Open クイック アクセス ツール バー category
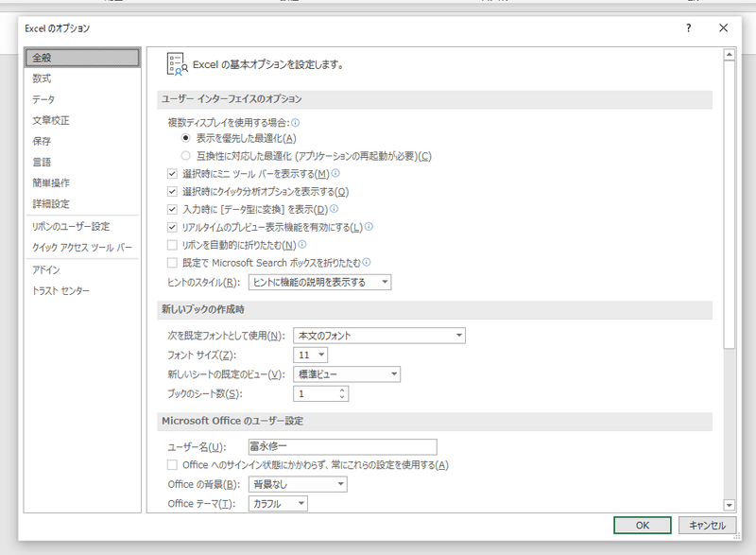Screen dimensions: 756x555 [82, 248]
